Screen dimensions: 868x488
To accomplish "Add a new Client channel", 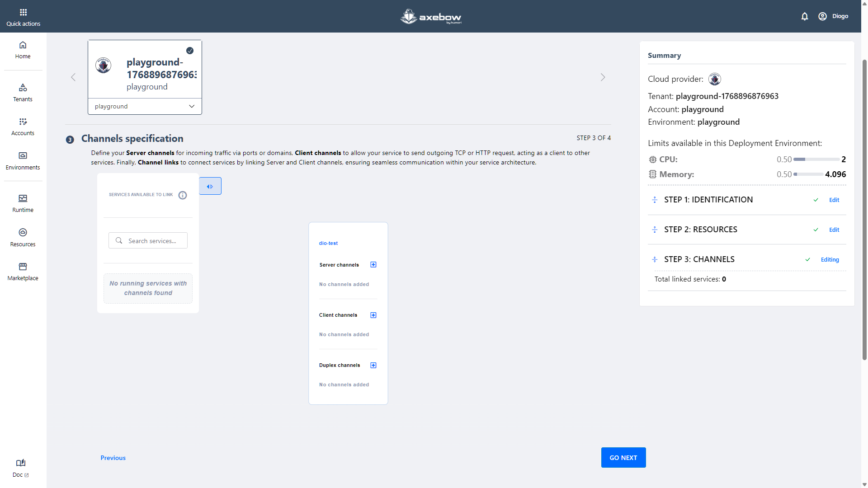I will click(373, 315).
